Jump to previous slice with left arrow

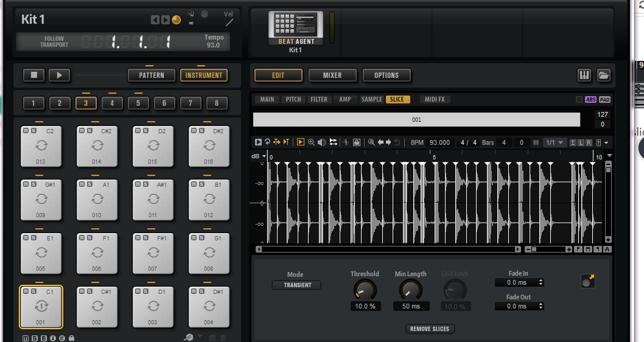(380, 142)
